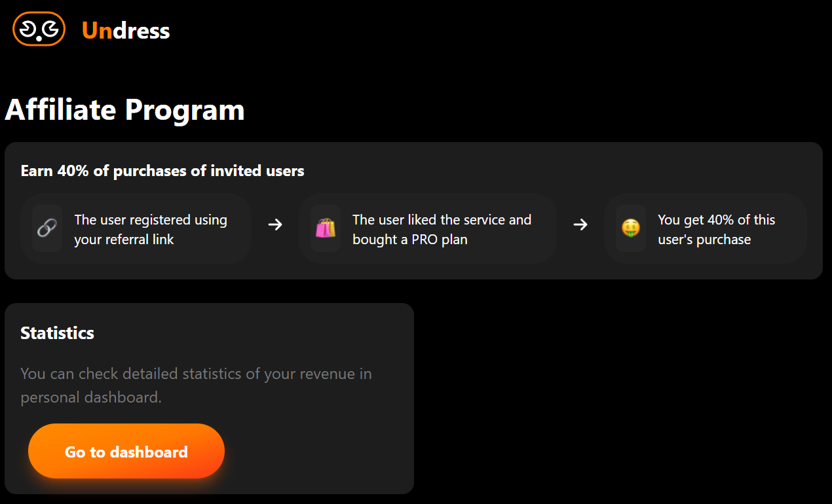Select the Affiliate Program page heading
The height and width of the screenshot is (504, 832).
(x=124, y=109)
